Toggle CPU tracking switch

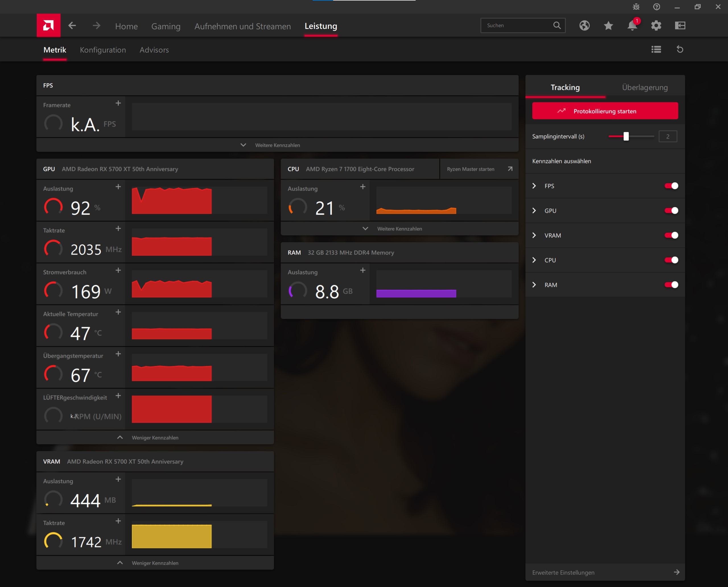671,260
